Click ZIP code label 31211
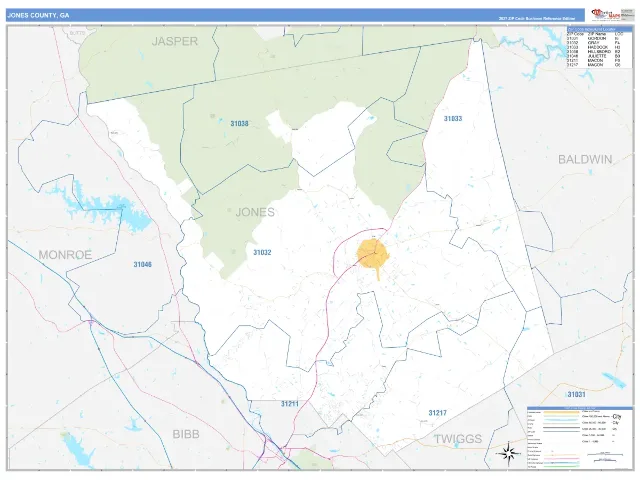The image size is (640, 480). click(289, 404)
